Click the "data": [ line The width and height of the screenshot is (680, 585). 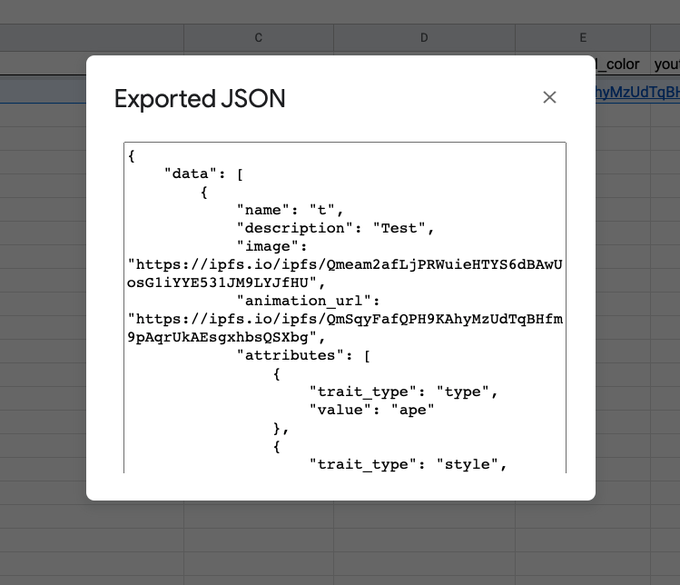click(203, 174)
